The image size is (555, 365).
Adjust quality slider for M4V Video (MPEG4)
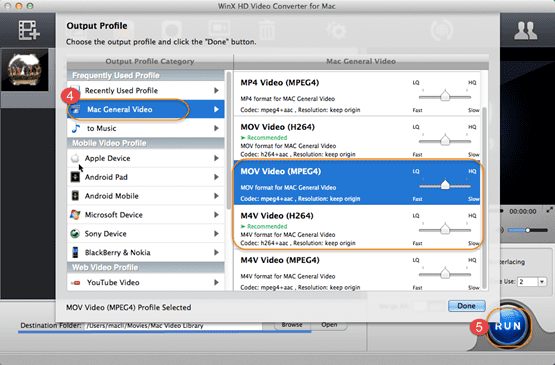click(x=445, y=274)
